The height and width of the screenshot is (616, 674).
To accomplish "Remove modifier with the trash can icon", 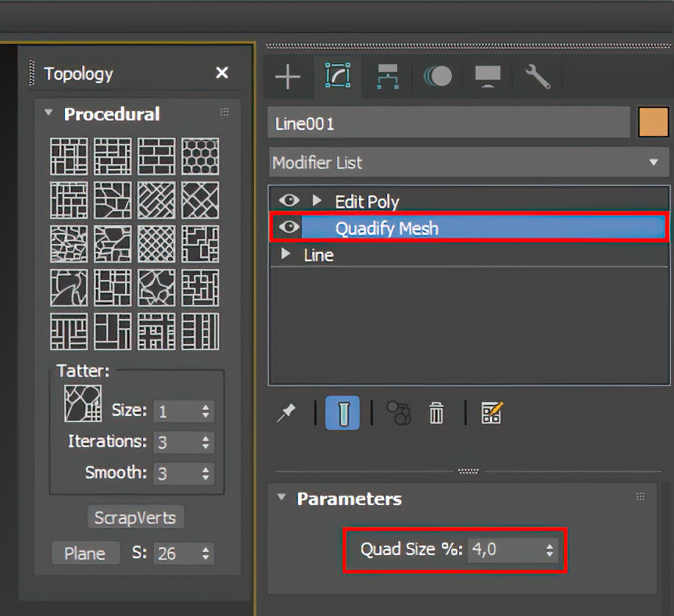I will coord(436,413).
